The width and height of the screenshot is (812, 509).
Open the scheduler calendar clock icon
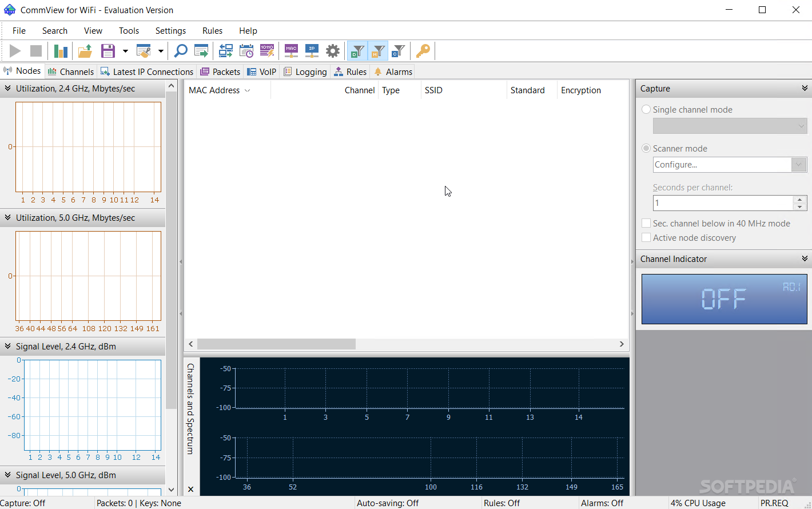pyautogui.click(x=246, y=51)
